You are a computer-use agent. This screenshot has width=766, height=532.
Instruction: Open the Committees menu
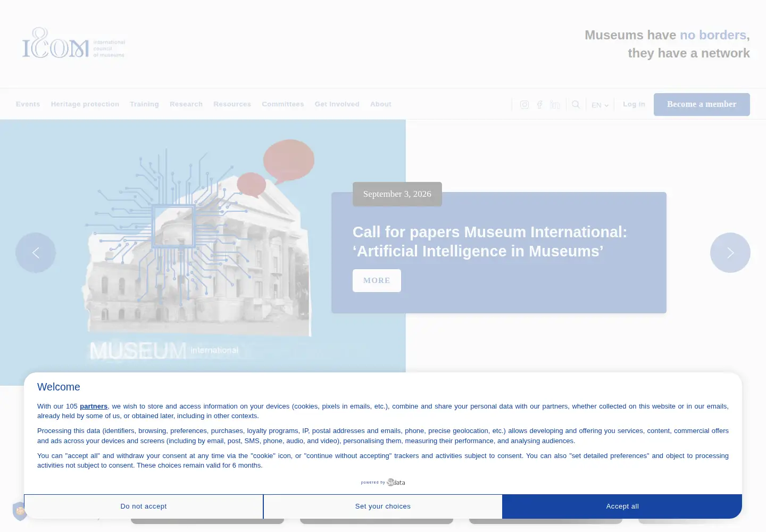coord(282,104)
